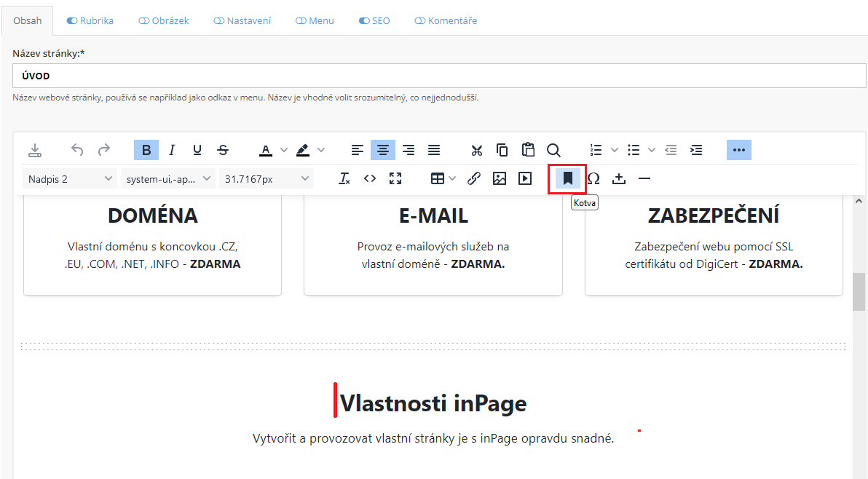Toggle the SEO tab switch
Image resolution: width=868 pixels, height=479 pixels.
pos(364,21)
